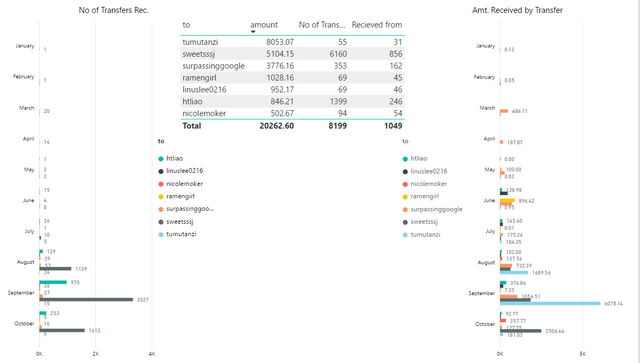The height and width of the screenshot is (363, 640).
Task: Click sweetsssj gray dot in transfers legend
Action: pyautogui.click(x=161, y=222)
